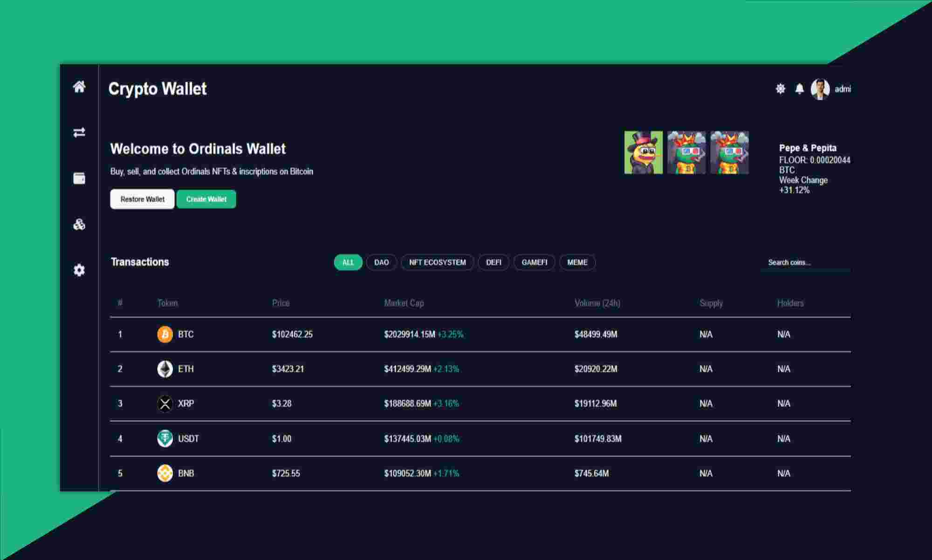
Task: Click Create Wallet button
Action: click(206, 199)
